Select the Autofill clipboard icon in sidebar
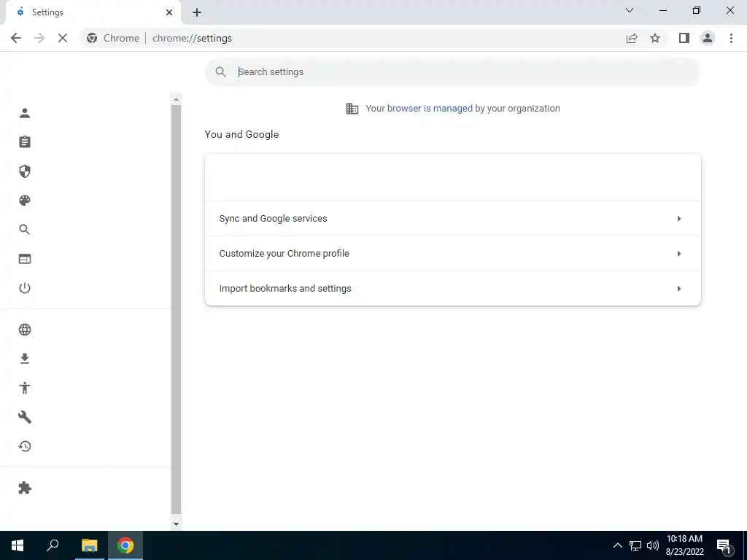Viewport: 747px width, 560px height. pos(25,142)
